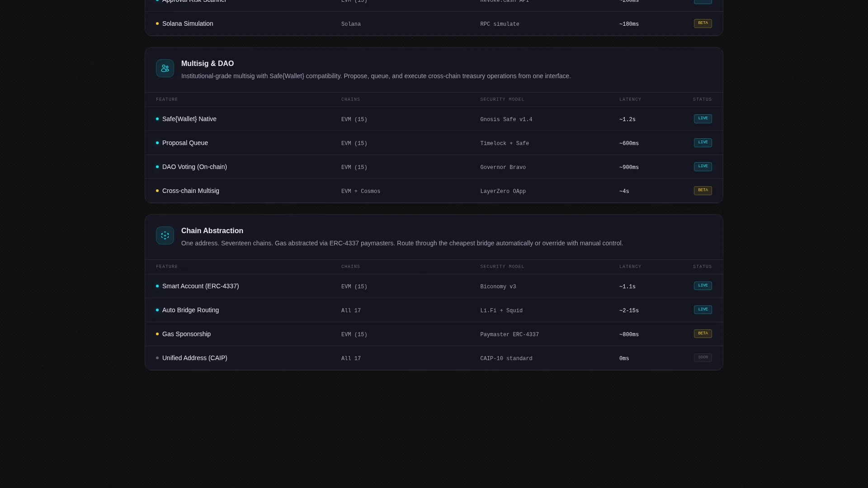Click the LIVE badge for Auto Bridge Routing
This screenshot has width=868, height=488.
point(703,310)
